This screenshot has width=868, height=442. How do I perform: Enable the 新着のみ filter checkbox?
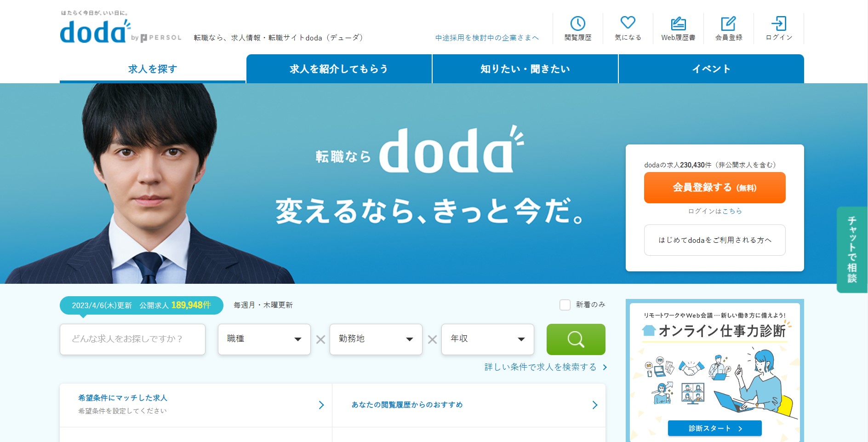click(565, 304)
